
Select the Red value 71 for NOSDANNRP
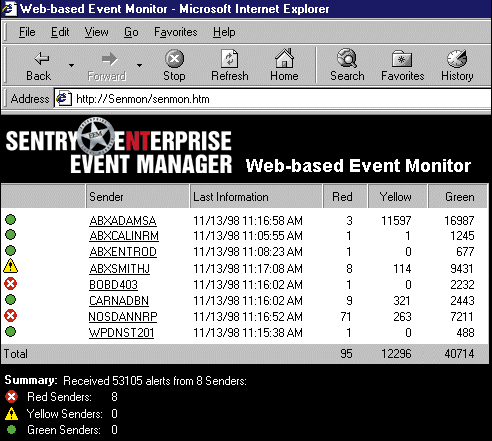pos(346,317)
